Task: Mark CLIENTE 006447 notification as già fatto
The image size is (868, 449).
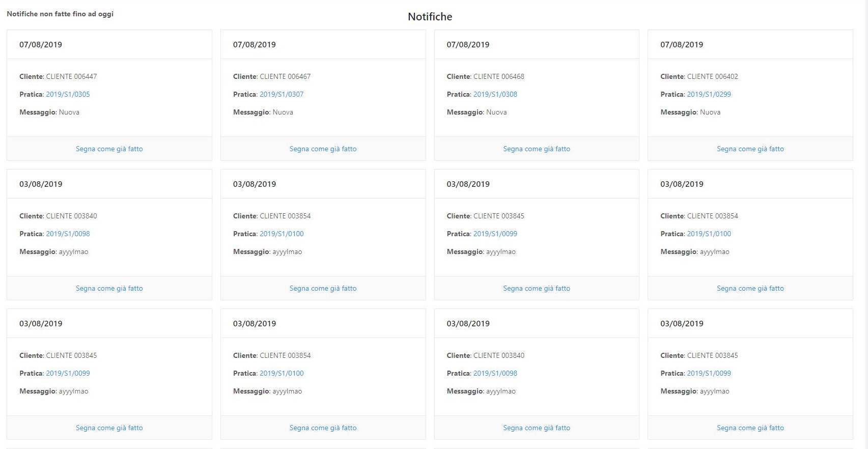Action: [x=109, y=149]
